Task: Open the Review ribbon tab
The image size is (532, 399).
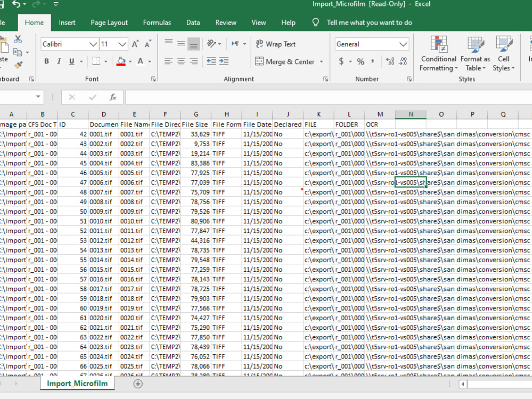Action: pos(226,22)
